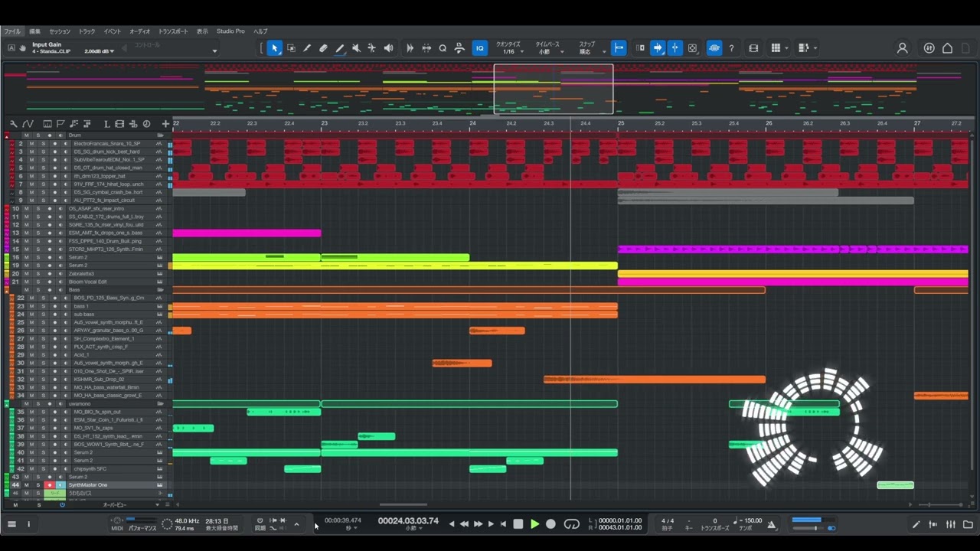Open the browser folder icon at bottom right
Image resolution: width=980 pixels, height=551 pixels.
tap(968, 524)
